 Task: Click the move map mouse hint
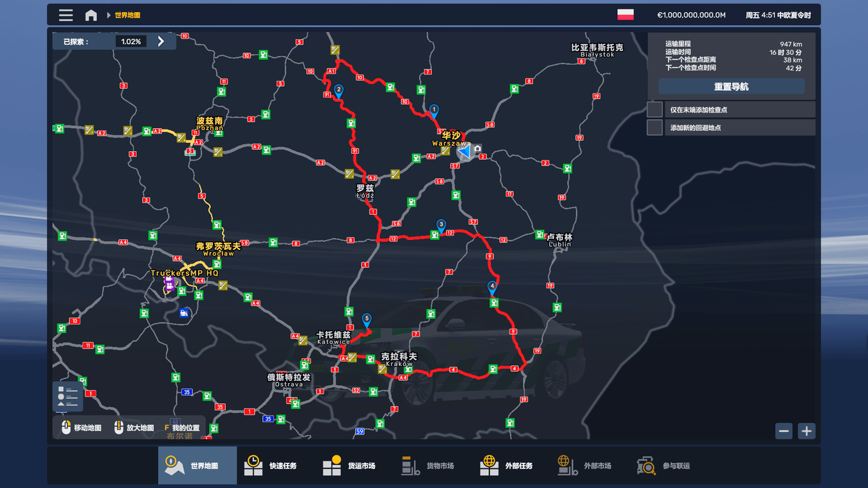(81, 428)
